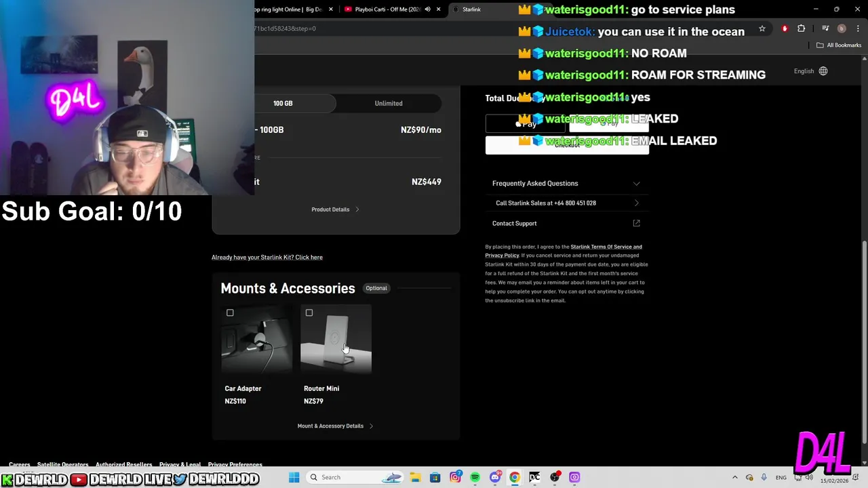Open Spotify from the taskbar
This screenshot has height=488, width=868.
(x=475, y=477)
